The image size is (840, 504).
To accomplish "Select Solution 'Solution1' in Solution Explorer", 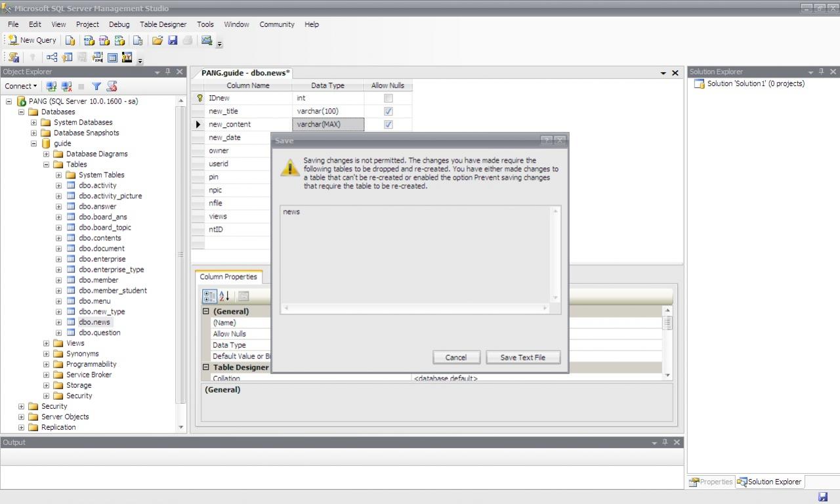I will 755,83.
